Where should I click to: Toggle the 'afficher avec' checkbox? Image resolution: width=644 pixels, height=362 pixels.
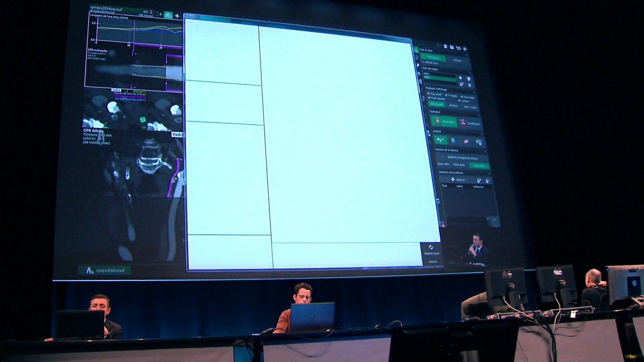(x=424, y=62)
